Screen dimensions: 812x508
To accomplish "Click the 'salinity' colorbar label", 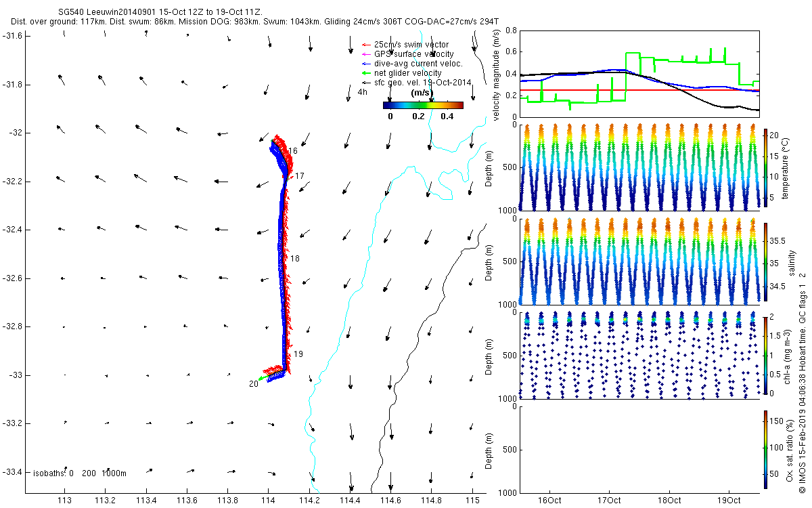I will (793, 261).
